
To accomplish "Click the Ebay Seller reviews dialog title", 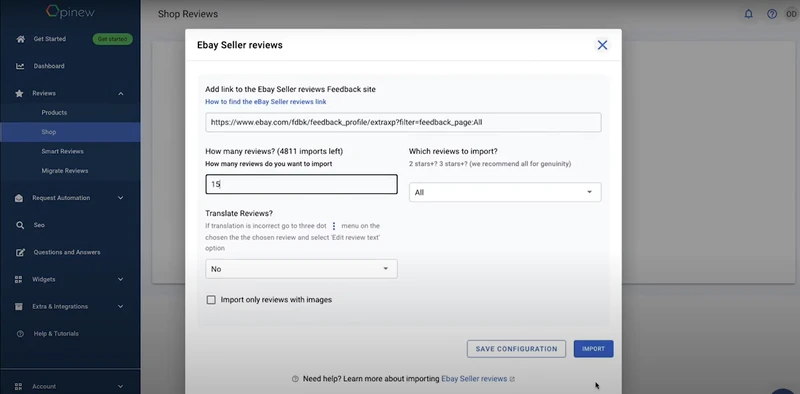I will point(240,45).
